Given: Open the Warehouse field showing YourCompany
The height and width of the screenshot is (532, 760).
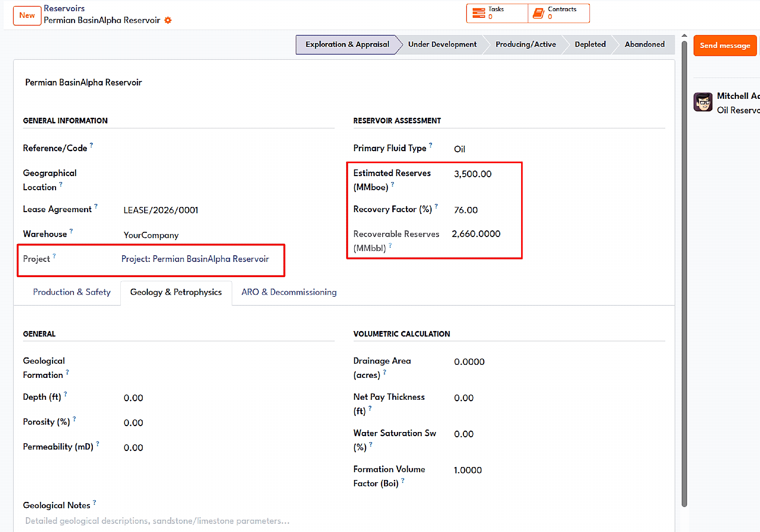Looking at the screenshot, I should [228, 235].
